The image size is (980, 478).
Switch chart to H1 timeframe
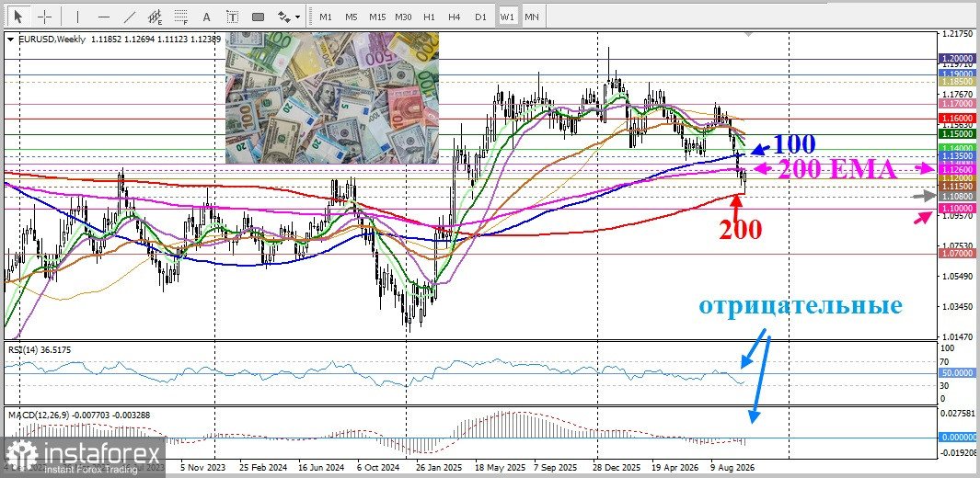[x=429, y=17]
